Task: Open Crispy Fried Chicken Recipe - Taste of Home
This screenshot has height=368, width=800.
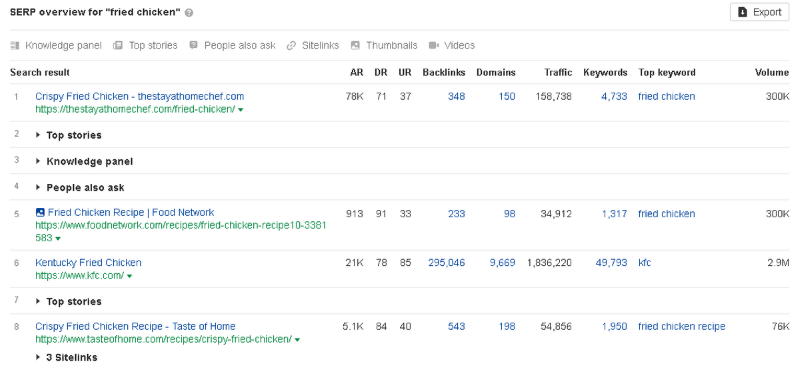Action: point(135,326)
